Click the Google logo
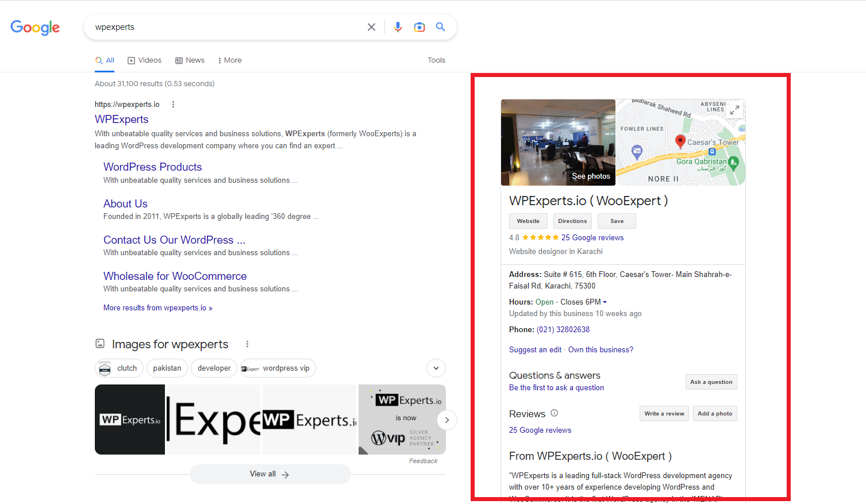This screenshot has height=504, width=866. tap(35, 28)
